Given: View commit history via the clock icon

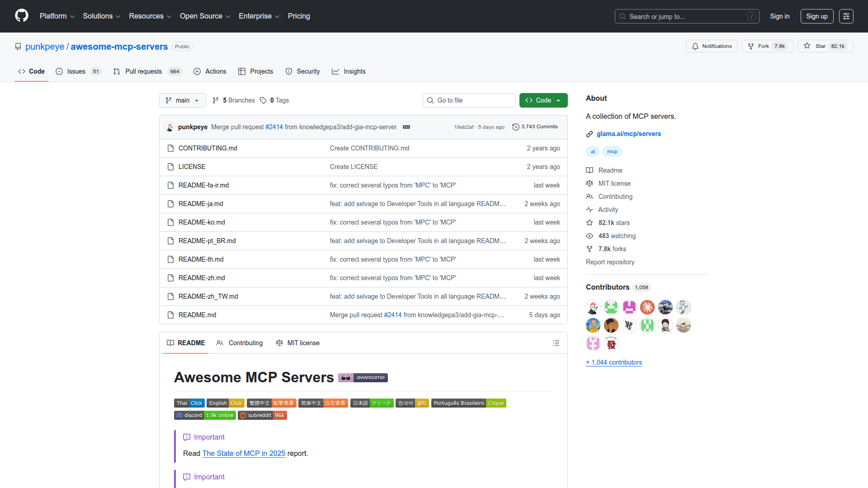Looking at the screenshot, I should 516,127.
